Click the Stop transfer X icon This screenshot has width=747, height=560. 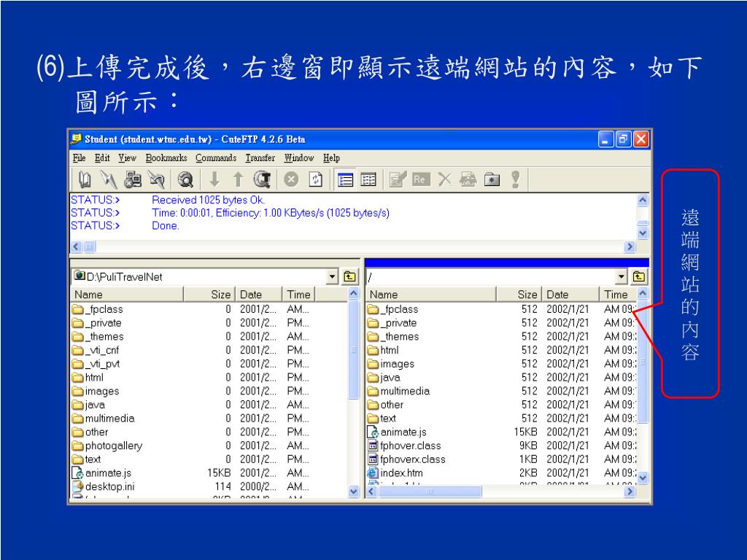(292, 179)
